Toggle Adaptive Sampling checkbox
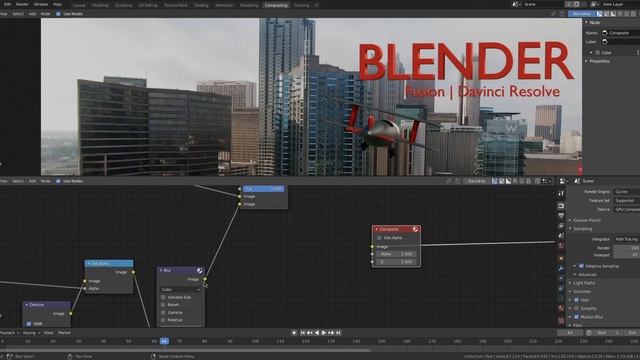640x360 pixels. tap(582, 266)
